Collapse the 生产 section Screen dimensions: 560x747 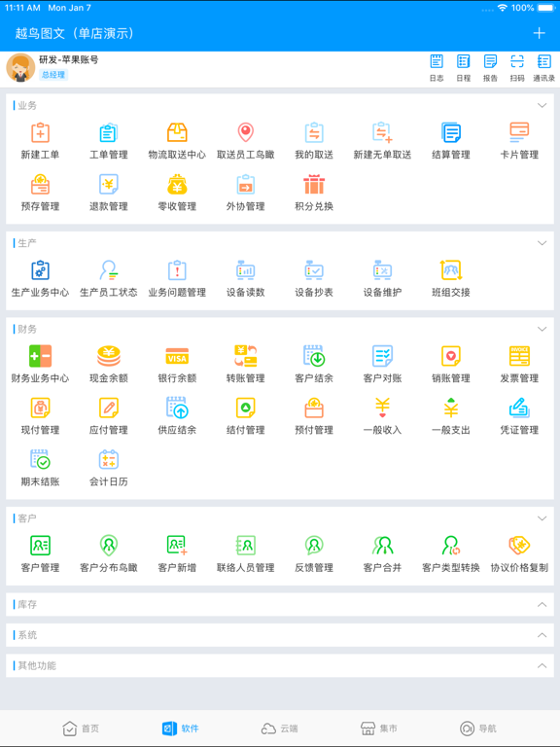[x=542, y=243]
